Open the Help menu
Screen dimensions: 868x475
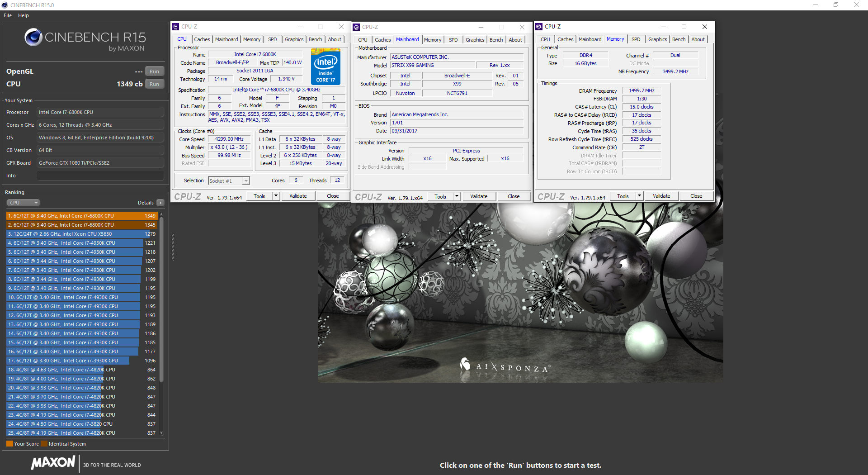24,15
